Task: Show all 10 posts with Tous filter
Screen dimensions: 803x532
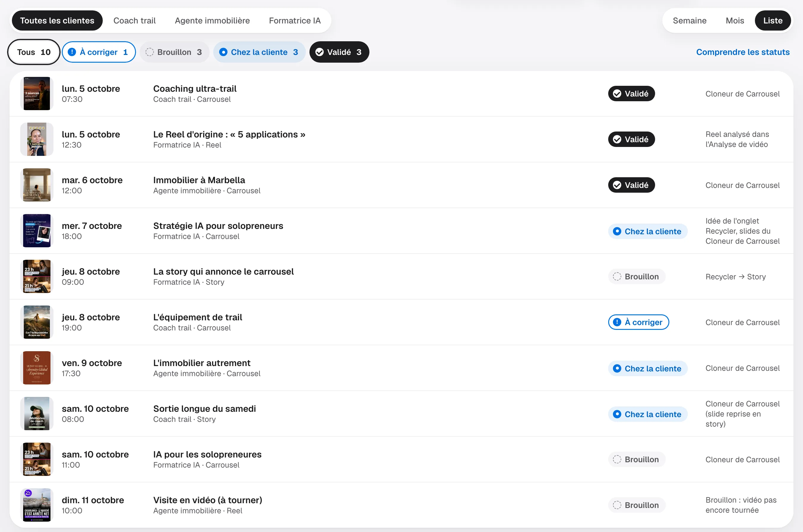Action: click(34, 52)
